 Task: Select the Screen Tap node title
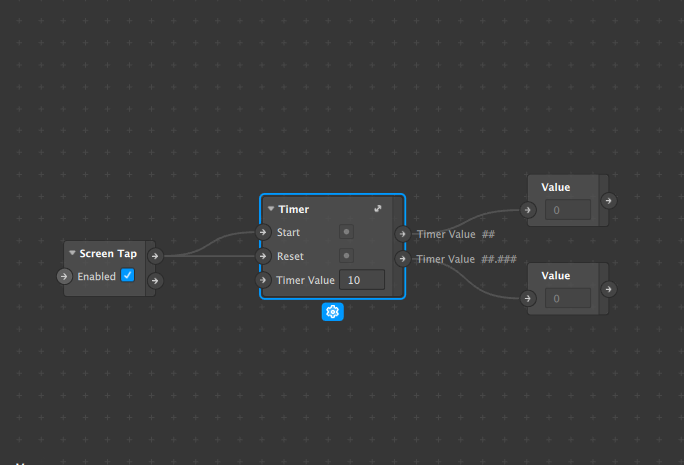[108, 253]
